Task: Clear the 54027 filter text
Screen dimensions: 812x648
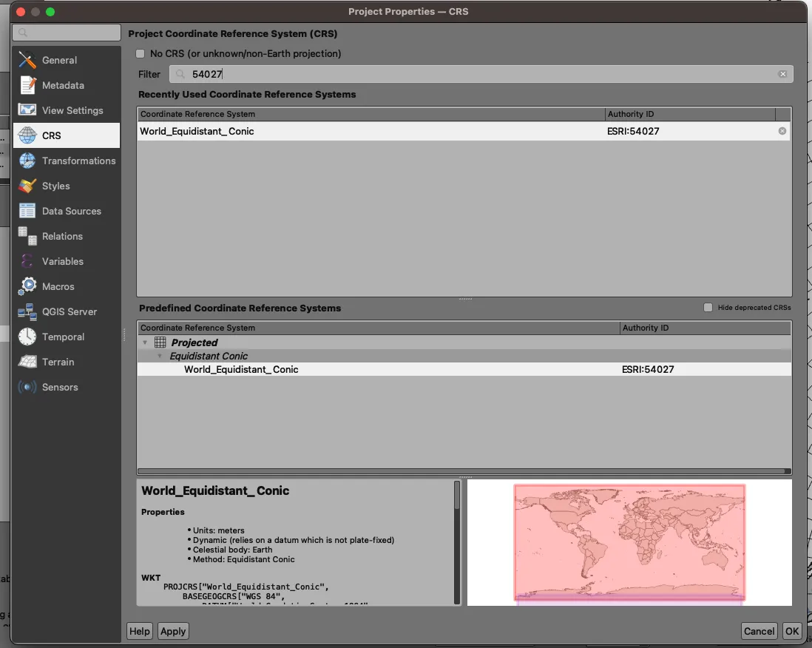Action: coord(783,74)
